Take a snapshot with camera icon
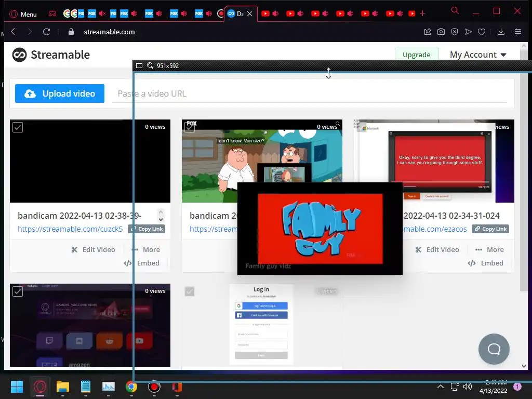Viewport: 532px width, 399px height. [x=441, y=32]
